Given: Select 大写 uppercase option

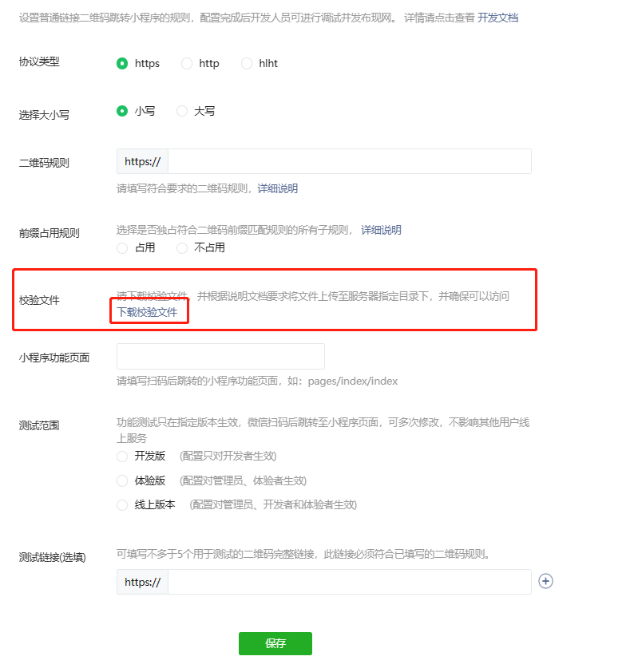Looking at the screenshot, I should (x=182, y=111).
